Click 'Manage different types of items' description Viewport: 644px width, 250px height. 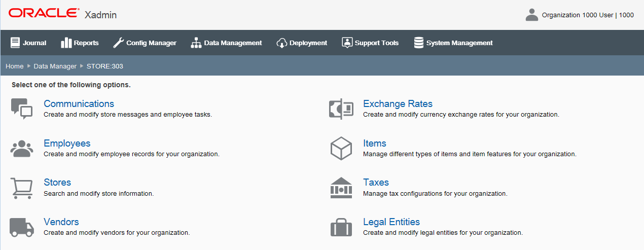[470, 154]
